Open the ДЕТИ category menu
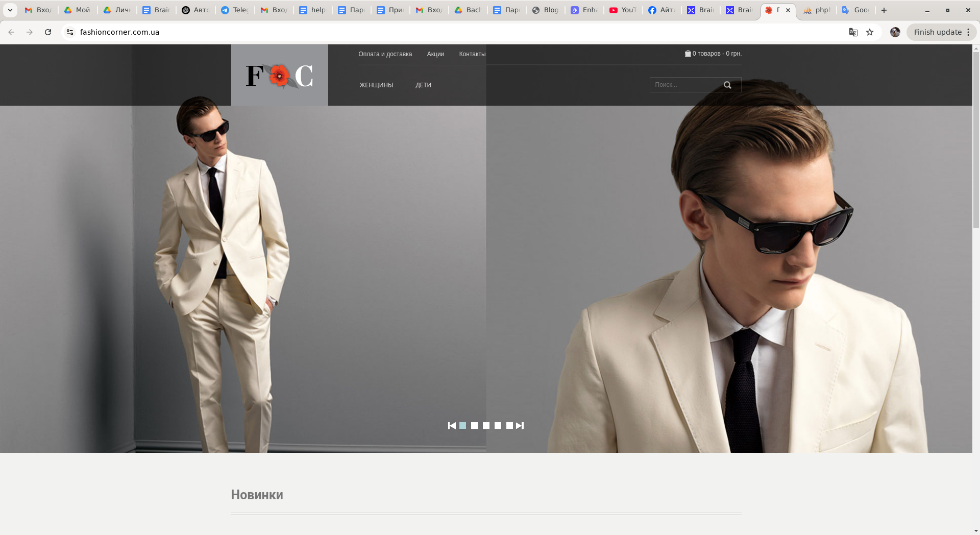 423,85
